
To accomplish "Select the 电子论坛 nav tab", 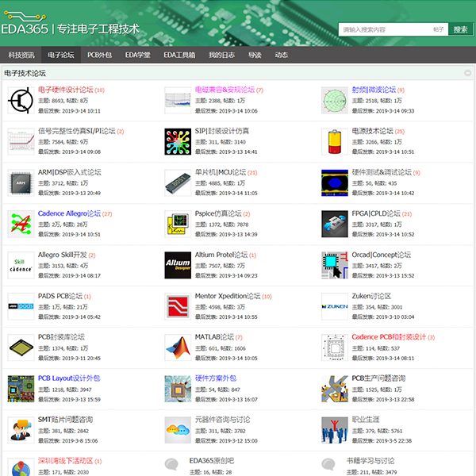I will [x=61, y=55].
